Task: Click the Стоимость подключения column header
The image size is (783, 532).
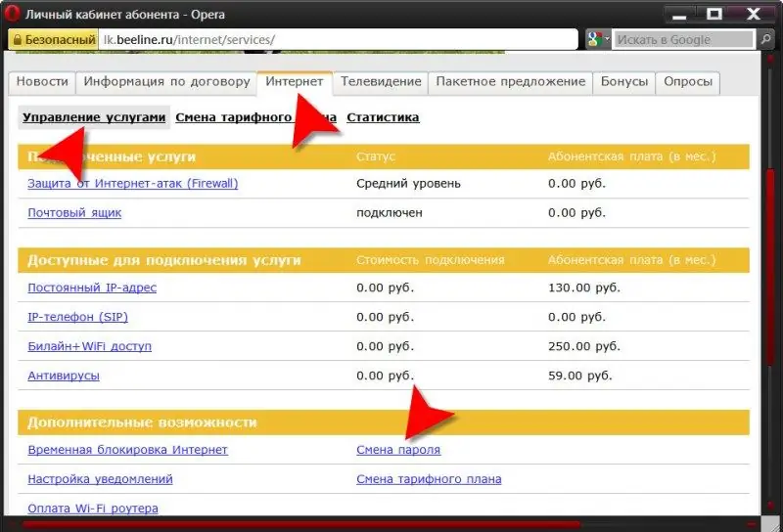Action: pos(431,260)
